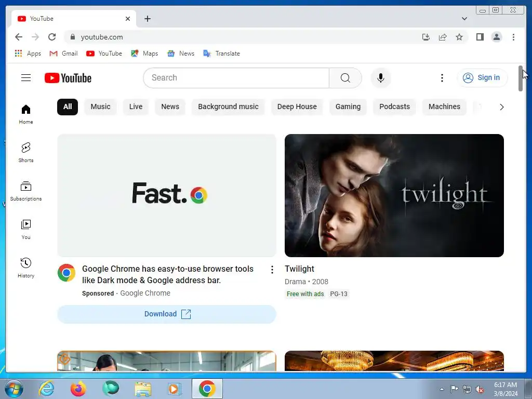The height and width of the screenshot is (399, 532).
Task: Open the Chrome side panel
Action: pyautogui.click(x=480, y=37)
